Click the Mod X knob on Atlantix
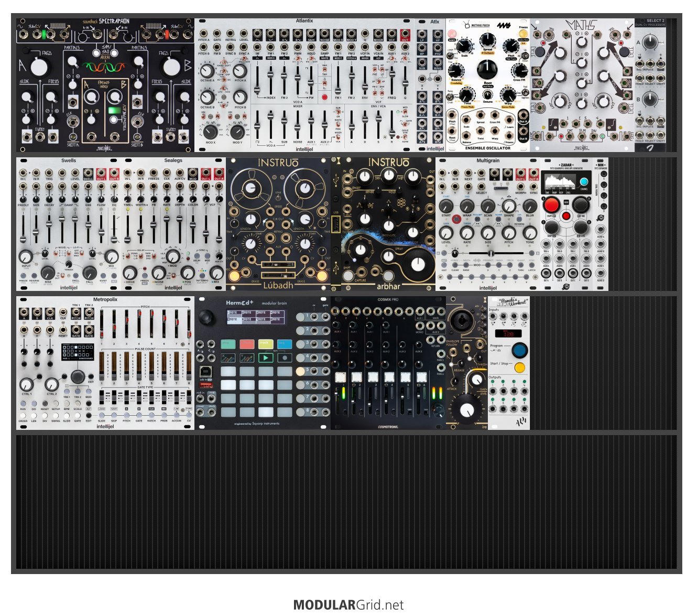 (210, 131)
